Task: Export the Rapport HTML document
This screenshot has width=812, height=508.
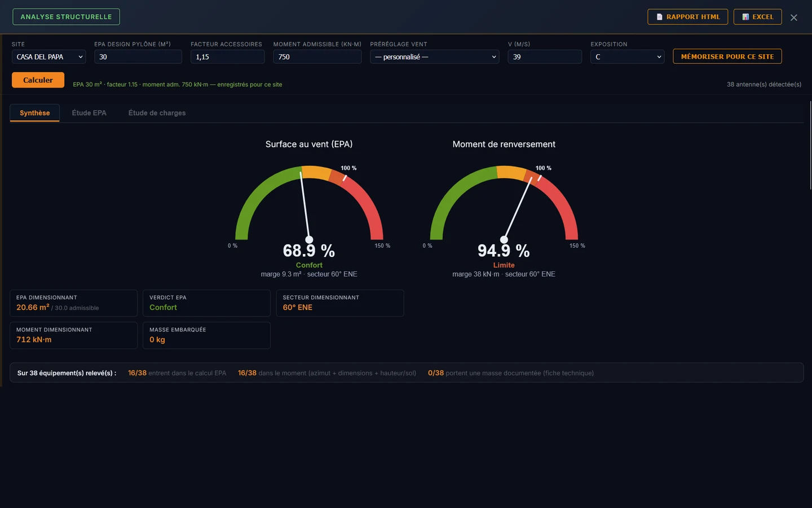Action: 687,17
